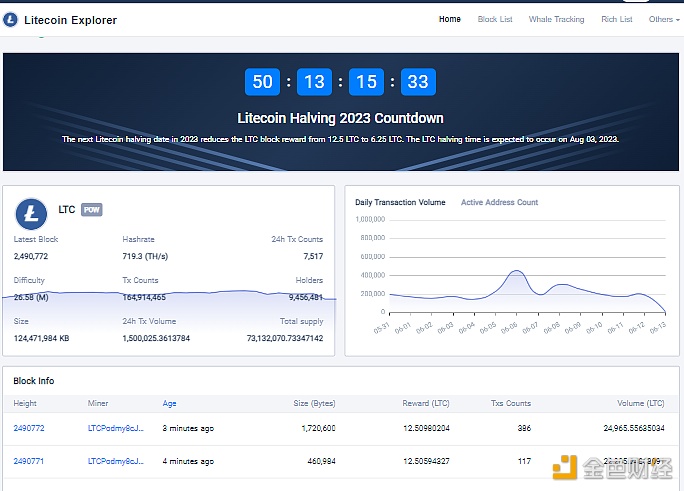Open block 2490771 link
Viewport: 684px width, 491px height.
click(x=29, y=461)
